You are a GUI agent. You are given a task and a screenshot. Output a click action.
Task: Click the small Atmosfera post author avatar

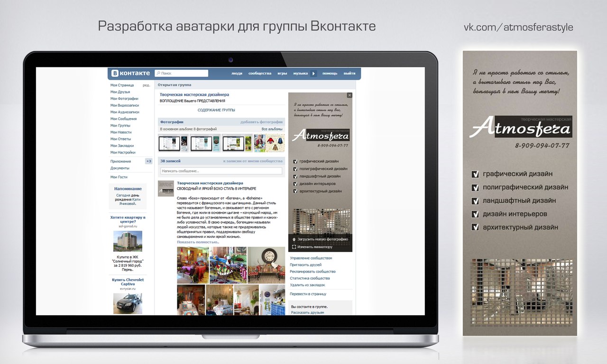pos(166,189)
